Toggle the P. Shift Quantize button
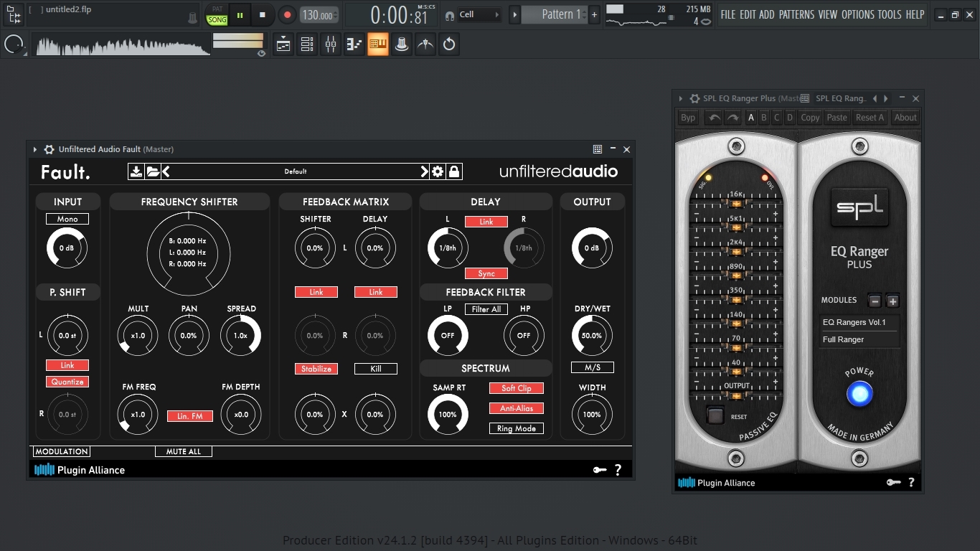 click(x=67, y=382)
